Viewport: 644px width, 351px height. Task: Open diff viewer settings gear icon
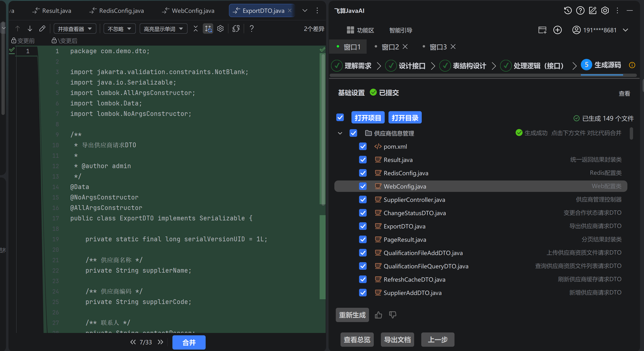click(x=220, y=29)
